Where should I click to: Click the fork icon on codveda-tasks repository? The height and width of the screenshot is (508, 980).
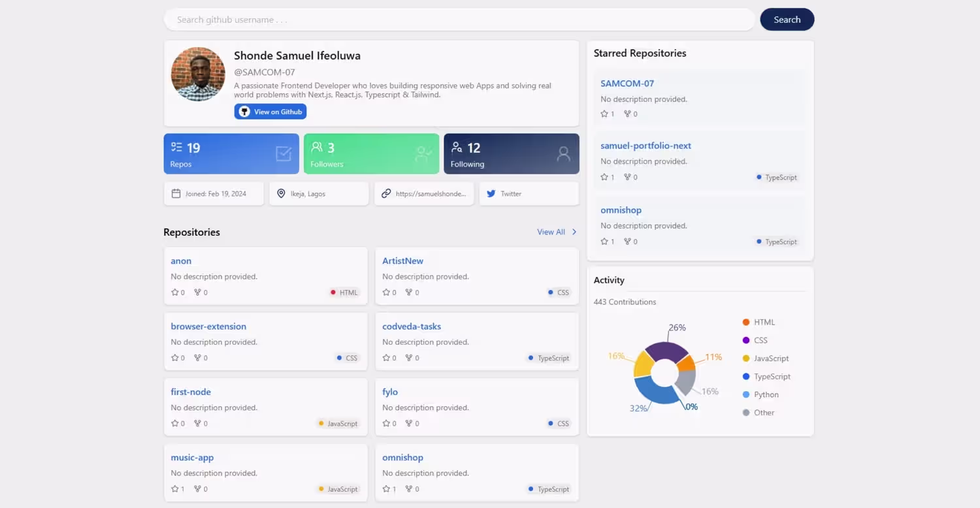click(x=409, y=358)
